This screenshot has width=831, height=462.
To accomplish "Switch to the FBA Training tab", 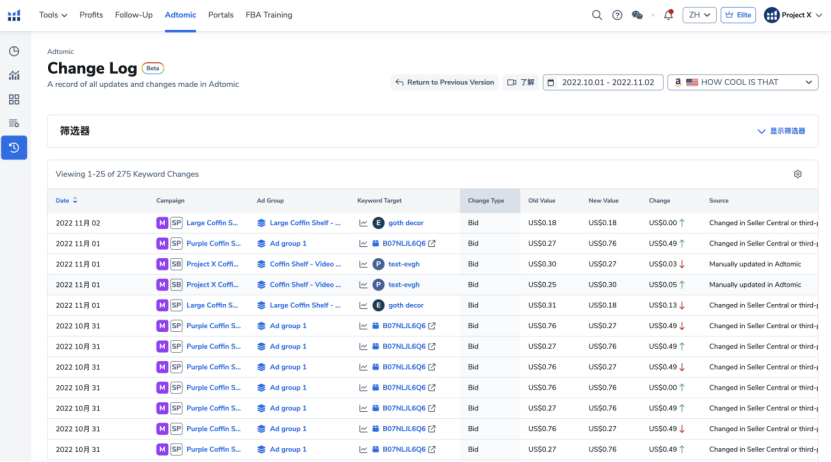I will pyautogui.click(x=269, y=15).
